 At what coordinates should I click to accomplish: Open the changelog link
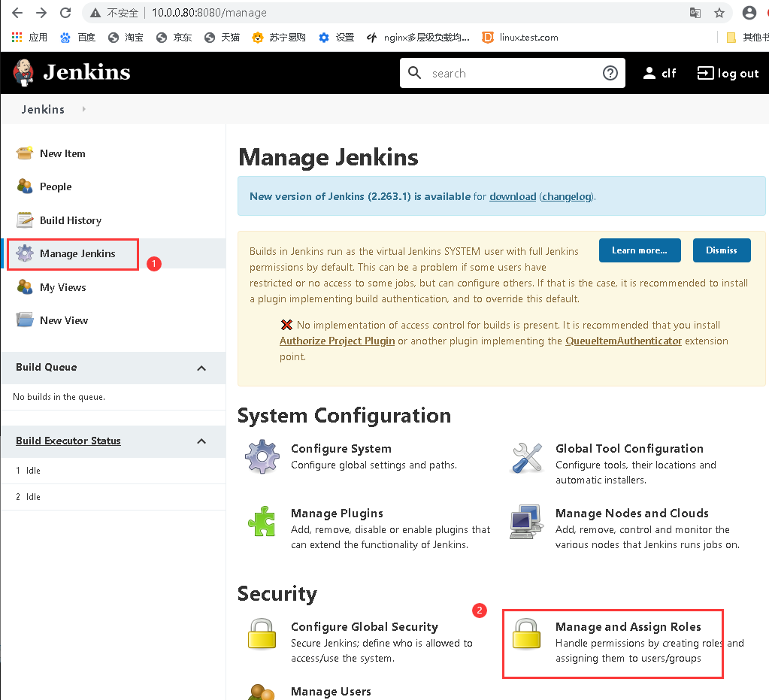pos(567,196)
